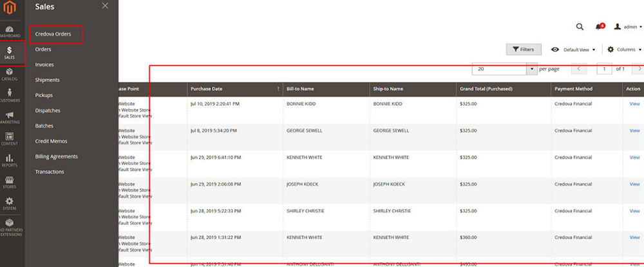Viewport: 644px width, 267px height.
Task: View the SHIRLEY CHRISTIE order
Action: pyautogui.click(x=634, y=211)
